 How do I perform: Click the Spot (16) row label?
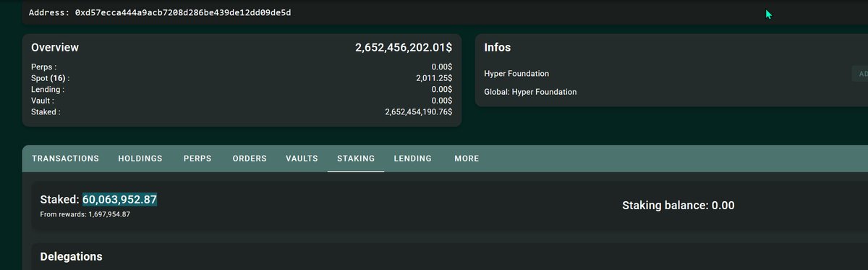[x=51, y=77]
